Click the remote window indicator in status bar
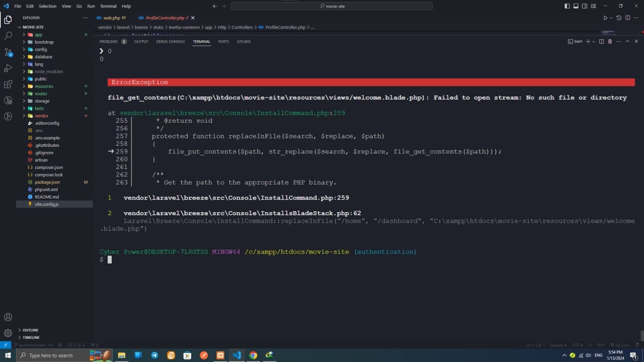The height and width of the screenshot is (362, 644). [x=6, y=345]
